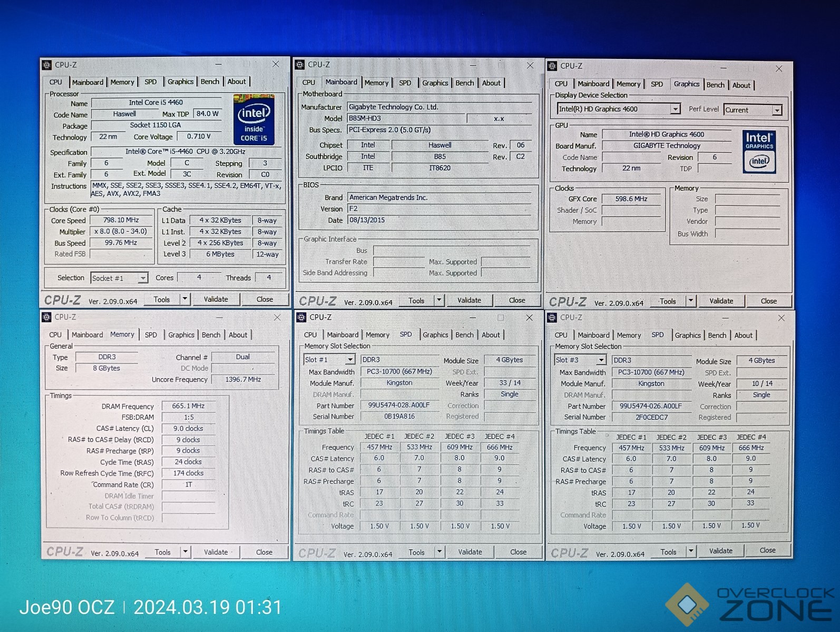Minimize the Memory CPU-Z window
The height and width of the screenshot is (632, 840).
pos(219,318)
